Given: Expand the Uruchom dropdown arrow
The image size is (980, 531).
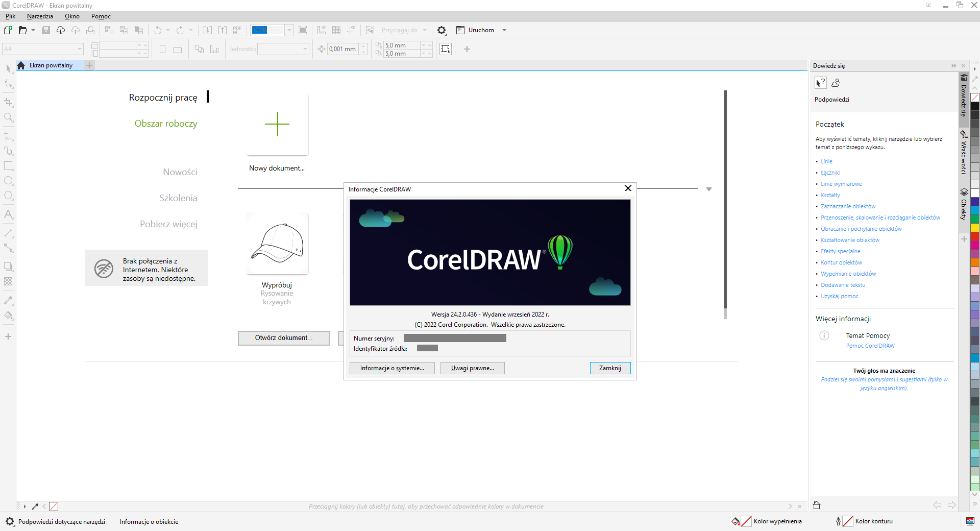Looking at the screenshot, I should [x=504, y=30].
